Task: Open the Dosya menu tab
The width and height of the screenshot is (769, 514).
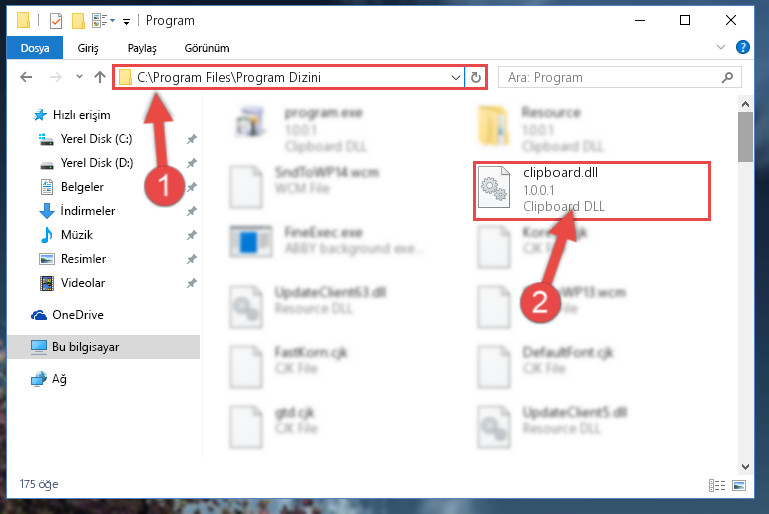Action: 35,48
